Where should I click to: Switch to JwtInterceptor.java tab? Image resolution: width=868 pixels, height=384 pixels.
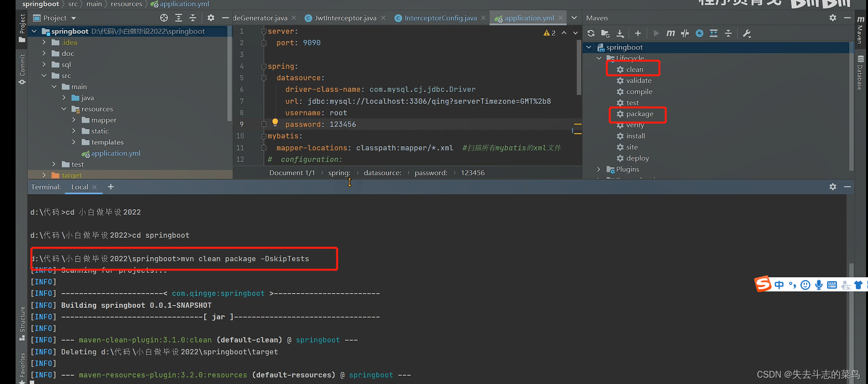click(x=345, y=18)
